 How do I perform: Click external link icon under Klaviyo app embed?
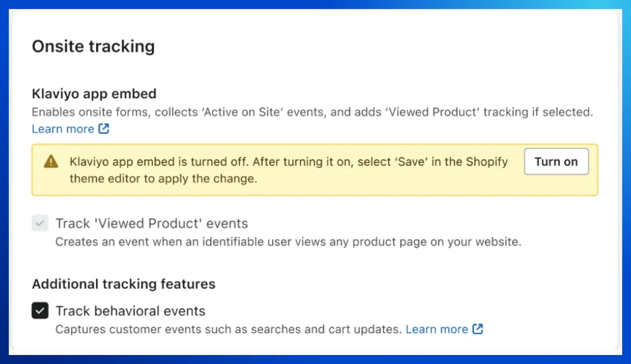pos(104,129)
